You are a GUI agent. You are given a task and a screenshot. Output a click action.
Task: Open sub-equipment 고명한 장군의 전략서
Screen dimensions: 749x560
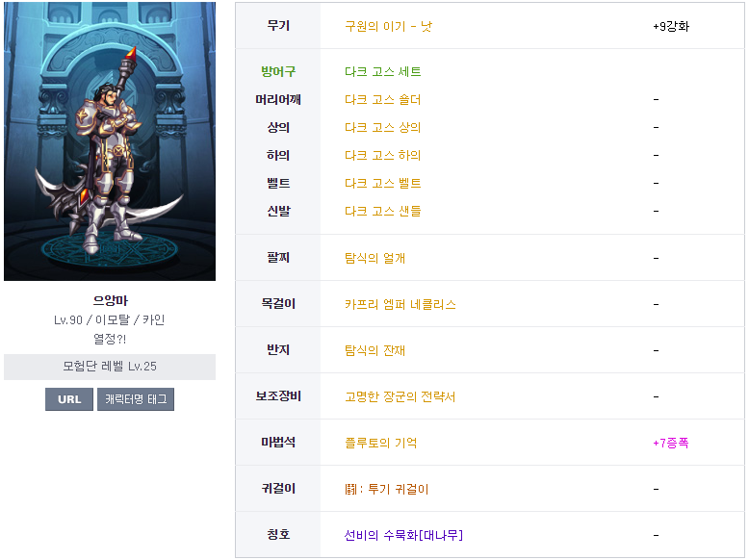pos(400,396)
